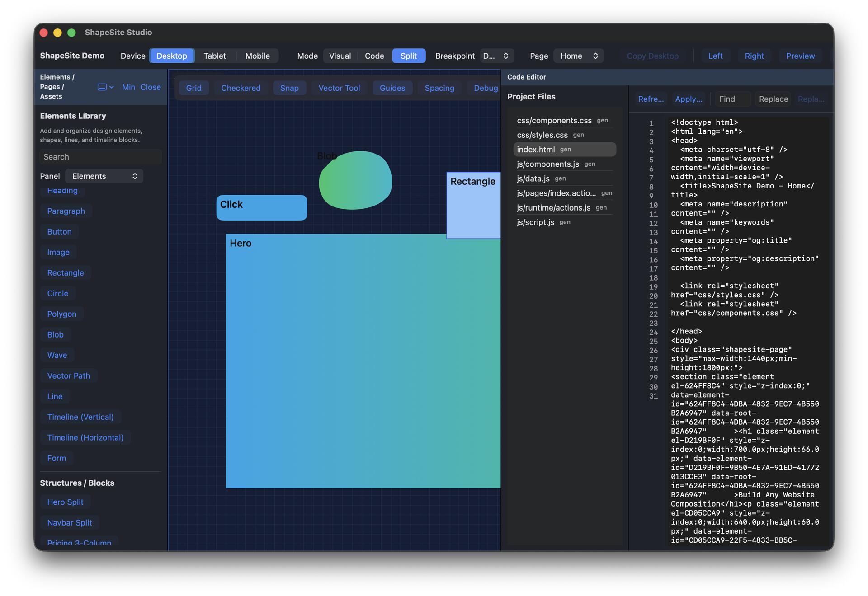Toggle Snap in the canvas toolbar

point(289,88)
